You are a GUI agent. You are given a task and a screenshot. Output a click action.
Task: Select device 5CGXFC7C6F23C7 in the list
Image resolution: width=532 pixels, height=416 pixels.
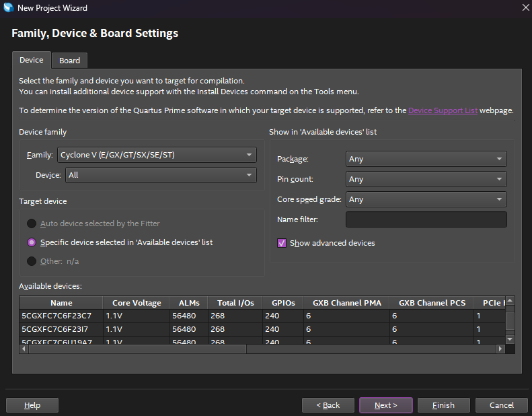56,316
